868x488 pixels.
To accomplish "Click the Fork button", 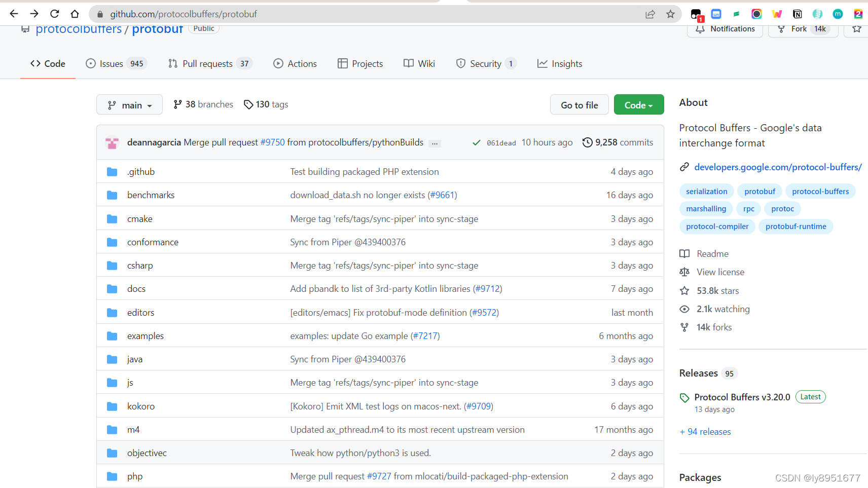I will coord(803,29).
